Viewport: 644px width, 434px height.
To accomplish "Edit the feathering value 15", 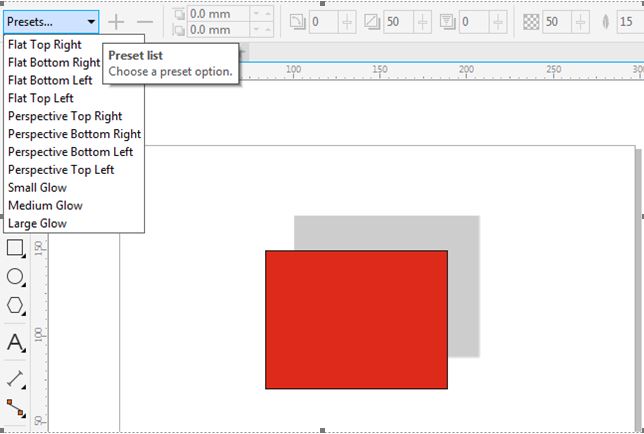I will (x=630, y=22).
